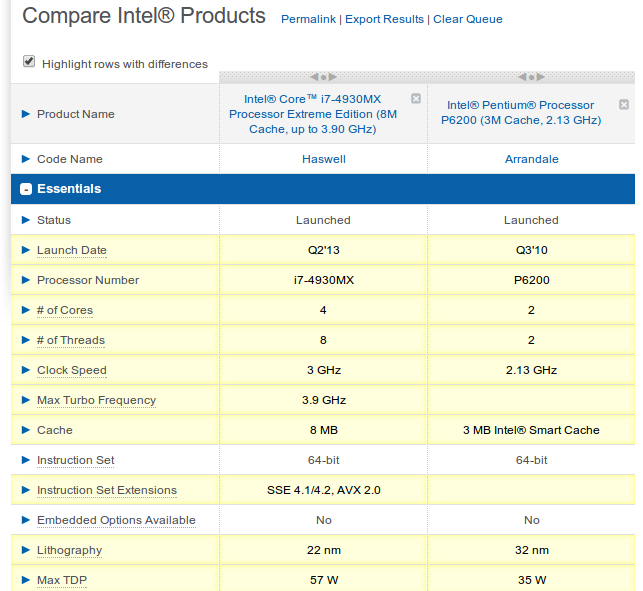Open Haswell code name link
This screenshot has width=643, height=591.
pyautogui.click(x=324, y=159)
